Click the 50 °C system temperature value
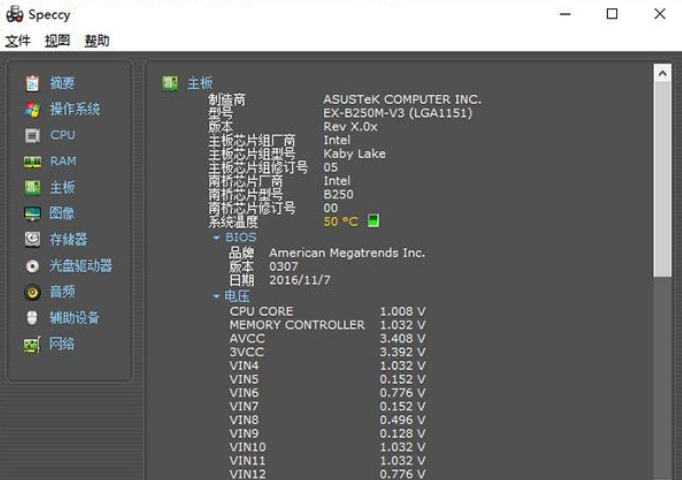The image size is (682, 480). (x=341, y=222)
